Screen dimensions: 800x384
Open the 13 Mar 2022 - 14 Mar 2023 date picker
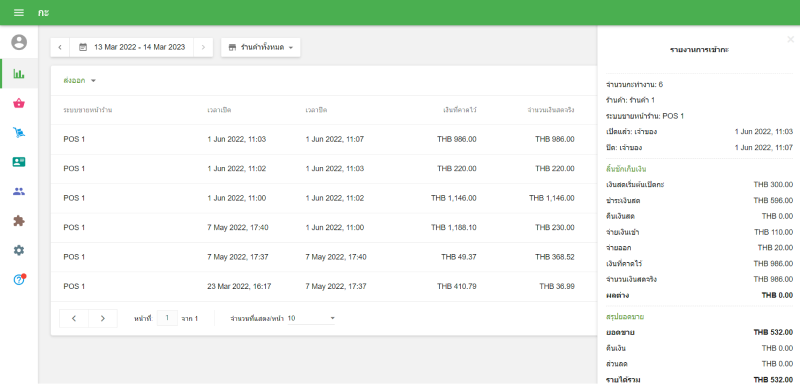pos(132,47)
